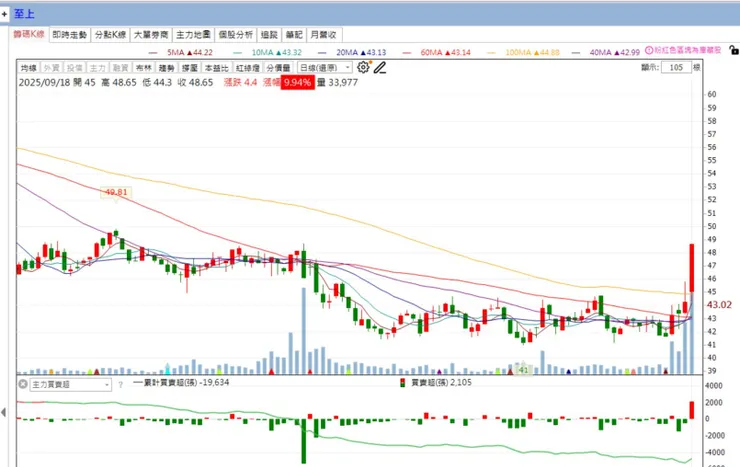Click the 粉紅色區塊為庫藏股 notice text

point(688,50)
